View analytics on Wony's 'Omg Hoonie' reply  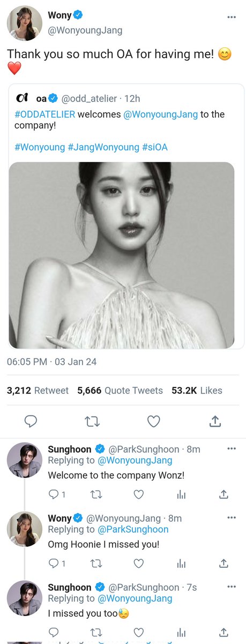pyautogui.click(x=182, y=563)
